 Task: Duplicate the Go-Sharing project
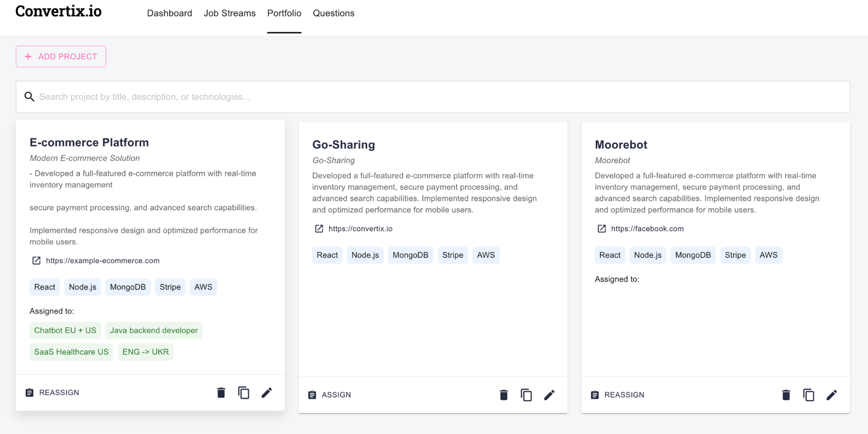click(x=526, y=395)
